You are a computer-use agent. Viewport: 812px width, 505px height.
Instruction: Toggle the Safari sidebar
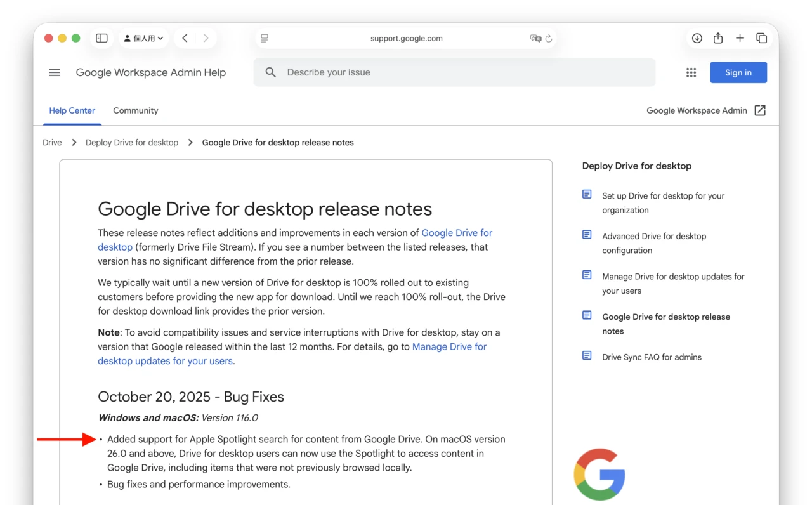(101, 38)
